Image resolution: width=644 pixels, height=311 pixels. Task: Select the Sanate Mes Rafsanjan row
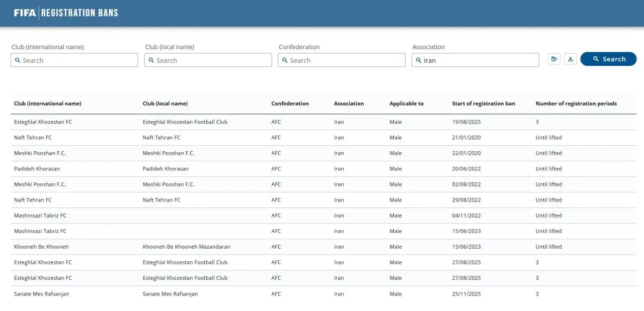click(x=41, y=294)
